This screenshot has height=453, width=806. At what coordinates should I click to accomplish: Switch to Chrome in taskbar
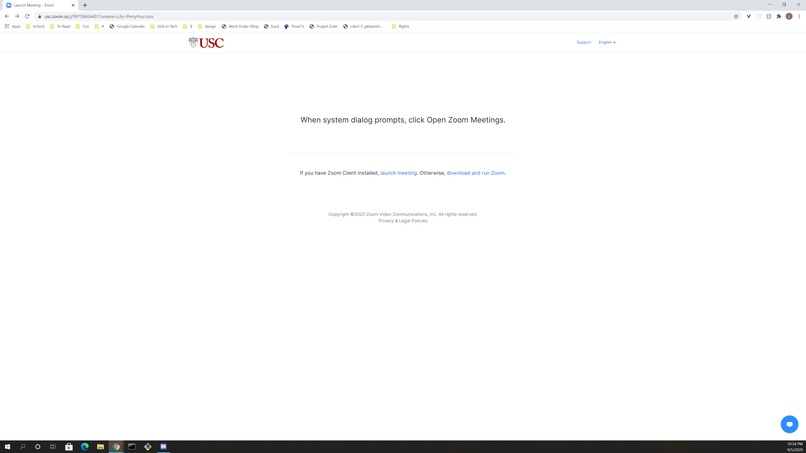pyautogui.click(x=116, y=447)
